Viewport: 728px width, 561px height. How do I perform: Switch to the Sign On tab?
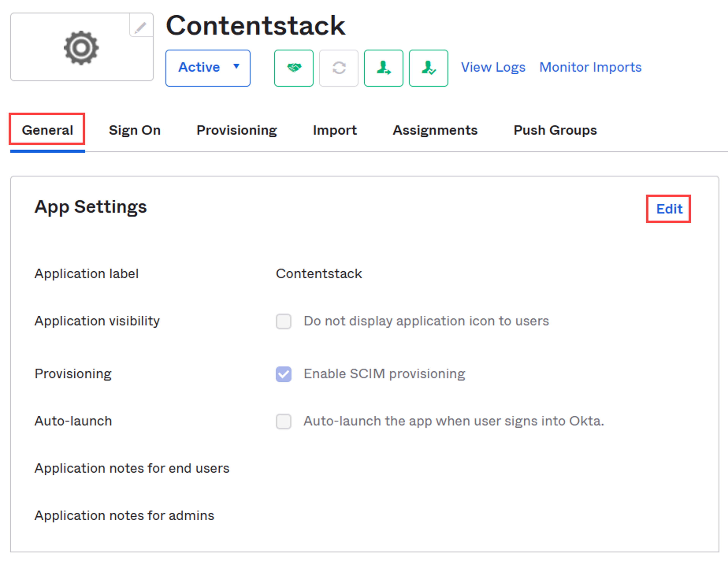pos(135,130)
